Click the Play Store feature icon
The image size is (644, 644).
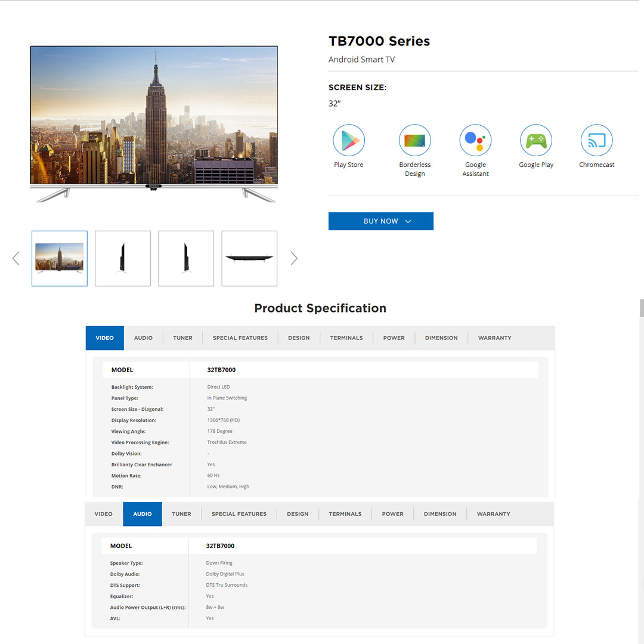[x=349, y=140]
